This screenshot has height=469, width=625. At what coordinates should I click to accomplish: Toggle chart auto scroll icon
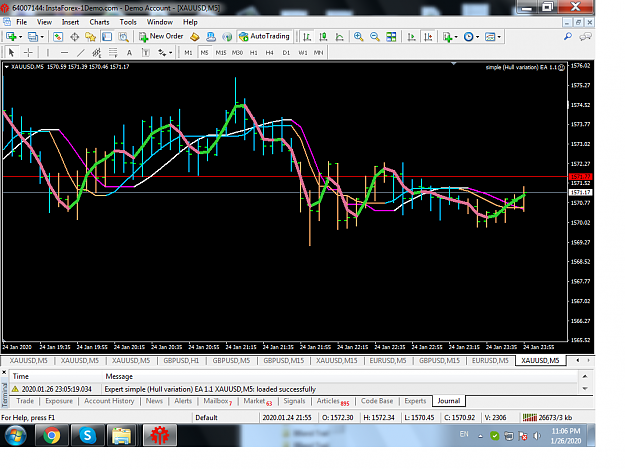(411, 37)
